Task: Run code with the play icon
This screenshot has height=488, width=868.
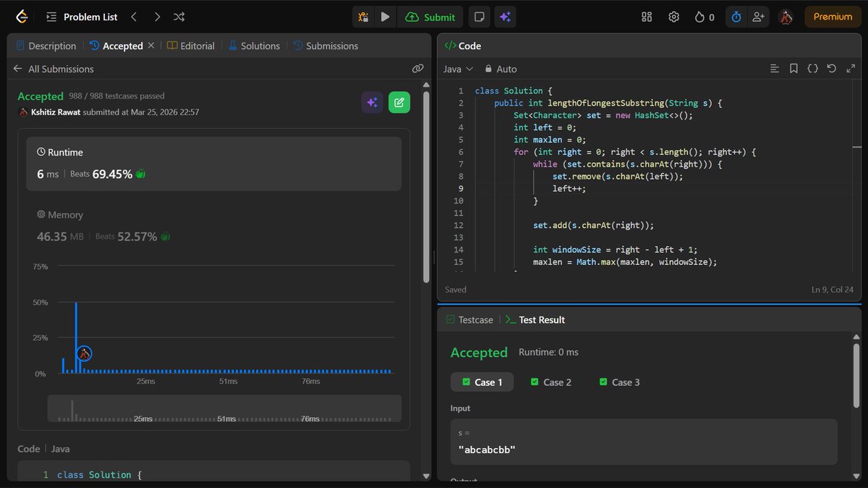Action: (x=385, y=17)
